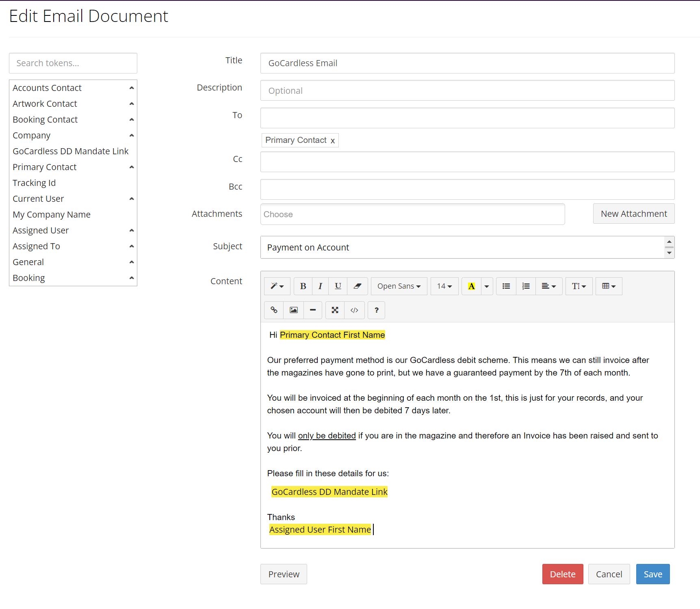The width and height of the screenshot is (700, 609).
Task: Click the Bcc input field
Action: [467, 189]
